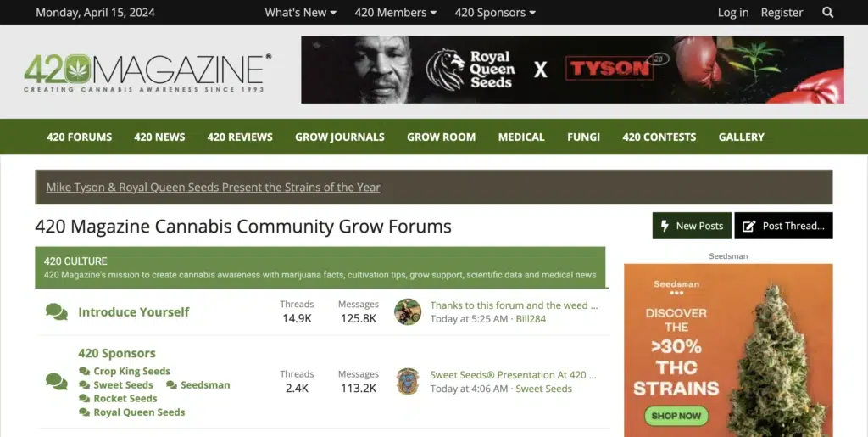This screenshot has height=437, width=868.
Task: Click the Bill284 username link
Action: pos(531,318)
